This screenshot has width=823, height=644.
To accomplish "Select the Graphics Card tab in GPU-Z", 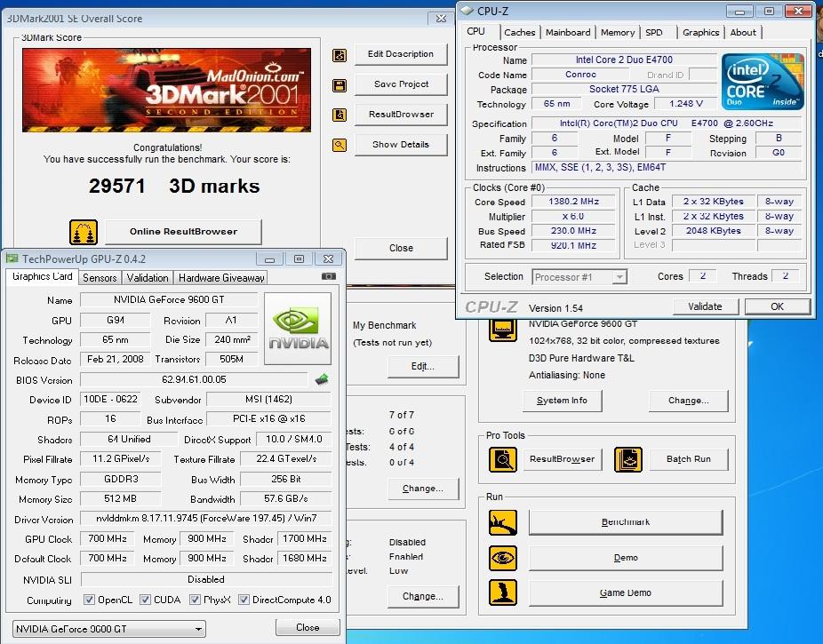I will [42, 276].
